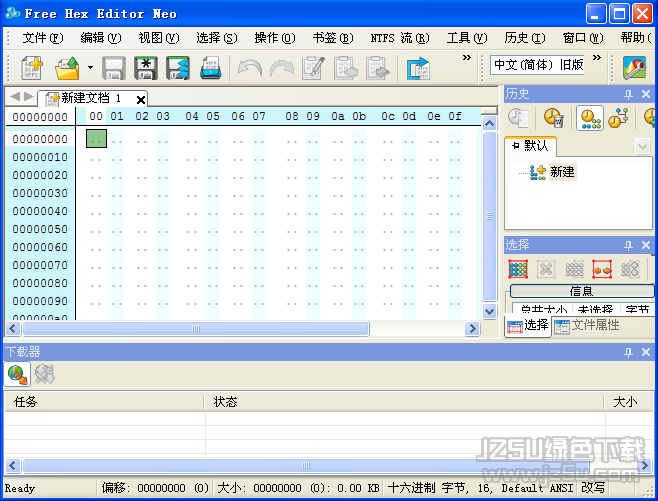Image resolution: width=658 pixels, height=501 pixels.
Task: Open the 操作(O) menu
Action: [x=275, y=38]
